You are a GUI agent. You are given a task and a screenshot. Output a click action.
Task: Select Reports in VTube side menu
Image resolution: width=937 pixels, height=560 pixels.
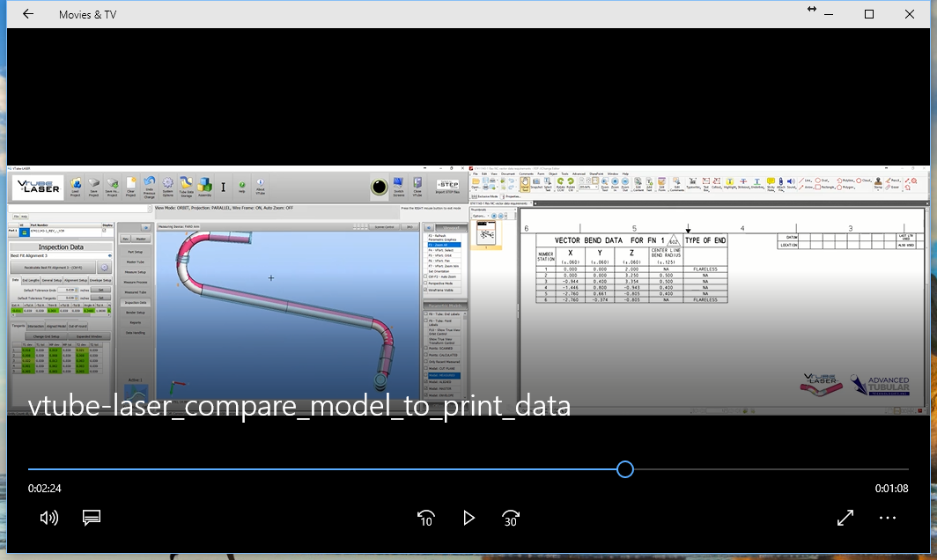coord(135,323)
